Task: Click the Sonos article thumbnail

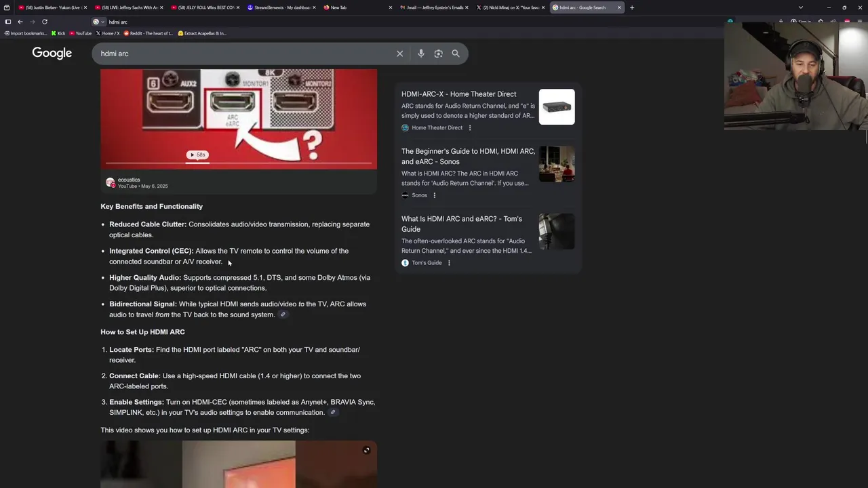Action: [557, 164]
